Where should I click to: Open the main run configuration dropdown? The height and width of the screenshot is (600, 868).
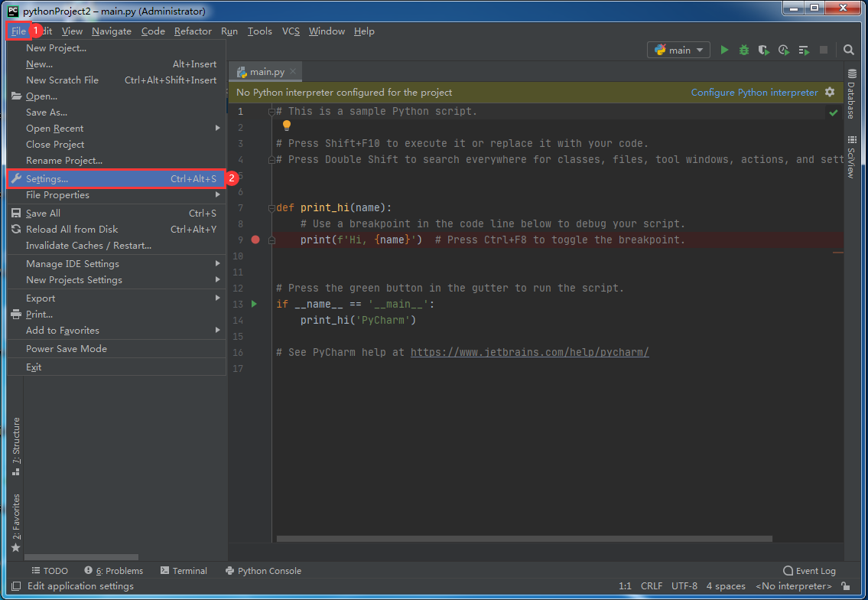(x=679, y=49)
